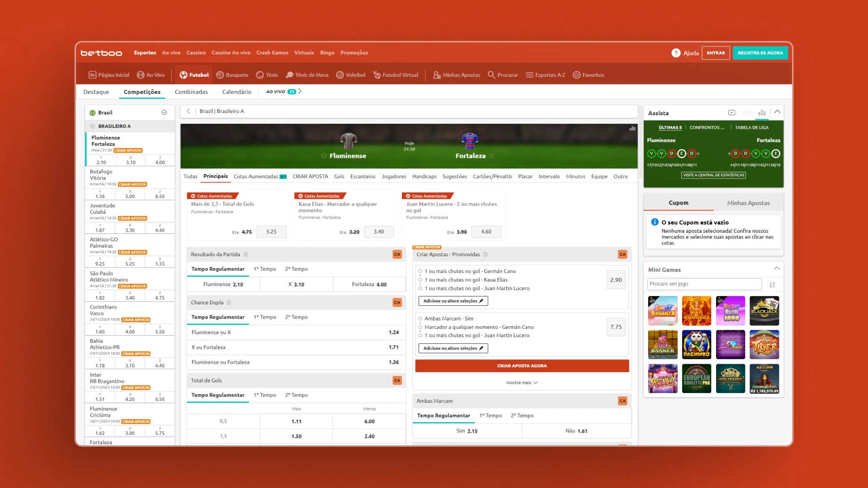Screen dimensions: 868x488
Task: Click info icon next to Resultado da Partida
Action: (246, 254)
